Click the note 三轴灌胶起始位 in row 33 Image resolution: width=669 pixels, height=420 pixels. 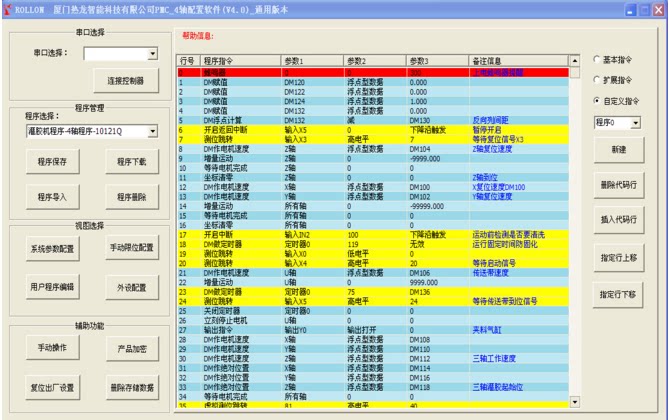pyautogui.click(x=497, y=387)
